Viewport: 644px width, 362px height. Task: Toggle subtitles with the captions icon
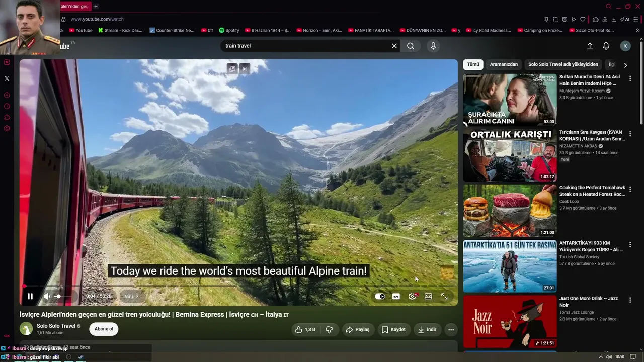[x=396, y=297]
